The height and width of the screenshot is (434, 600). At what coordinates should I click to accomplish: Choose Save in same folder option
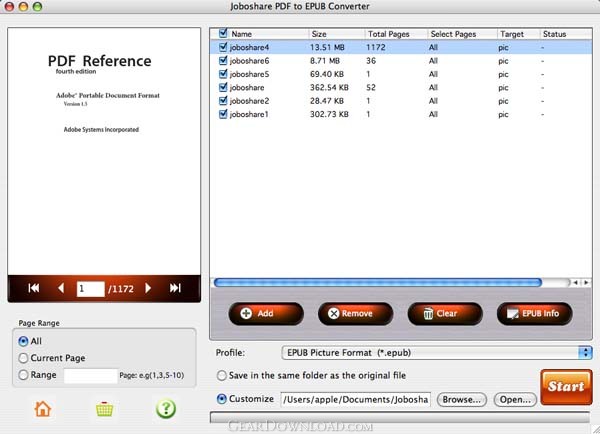(222, 375)
